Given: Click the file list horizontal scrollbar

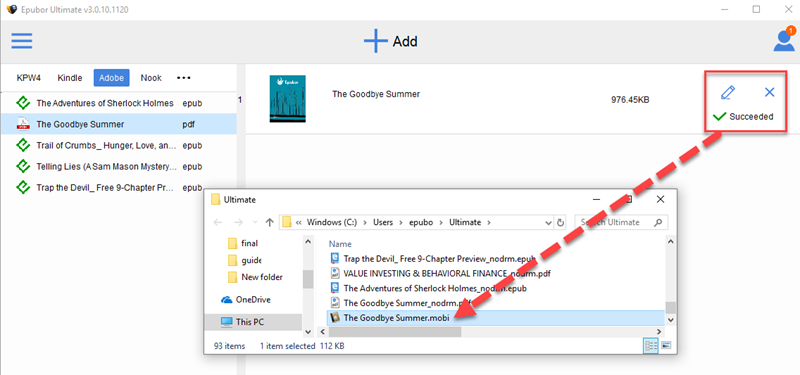Looking at the screenshot, I should point(395,332).
